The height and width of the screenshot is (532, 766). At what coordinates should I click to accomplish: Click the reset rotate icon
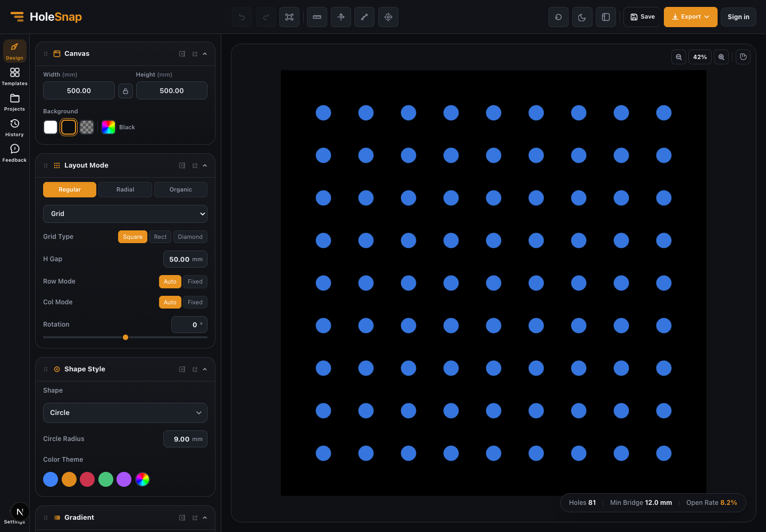tap(559, 17)
